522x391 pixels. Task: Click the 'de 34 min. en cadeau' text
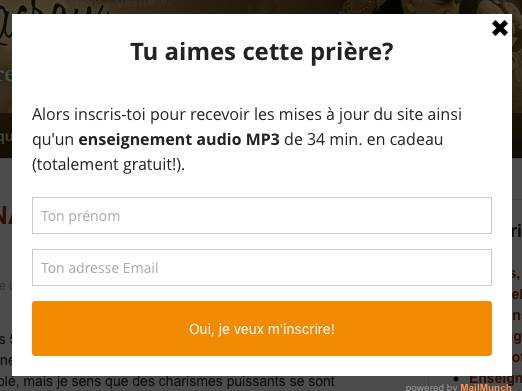click(x=364, y=139)
